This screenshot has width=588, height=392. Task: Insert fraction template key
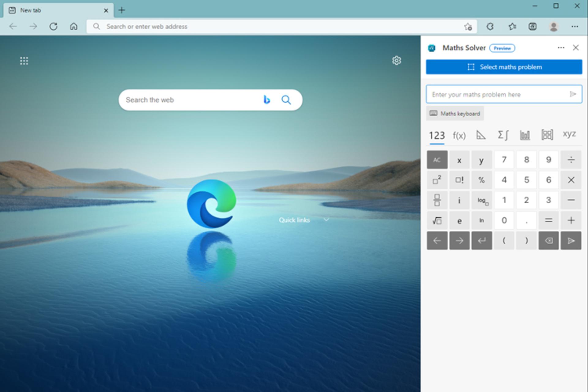437,200
